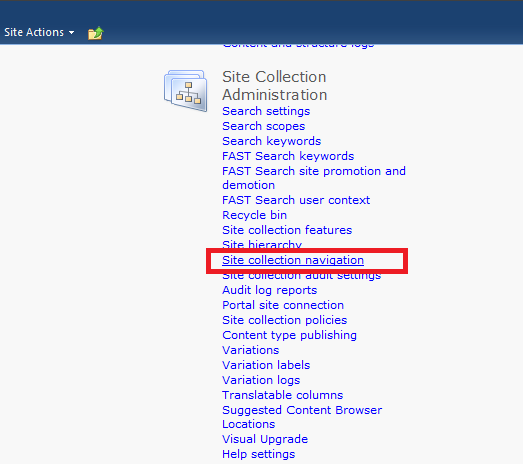Open Suggested Content Browser Locations link
This screenshot has height=464, width=523.
302,417
